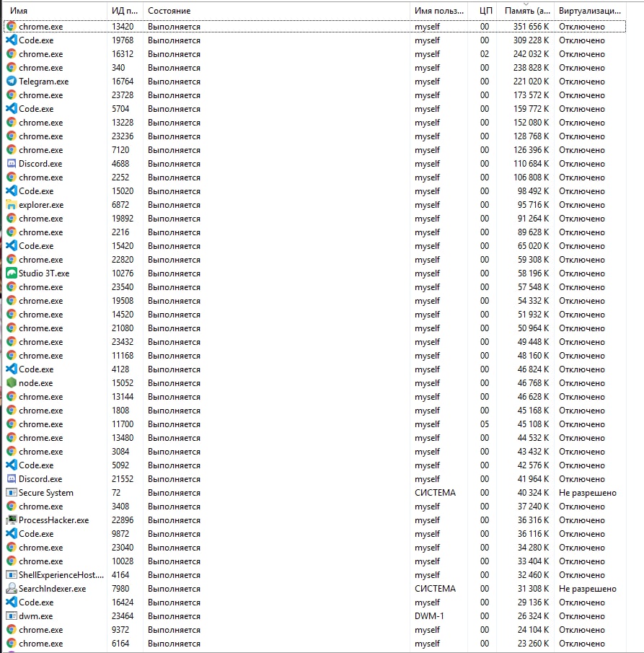The image size is (644, 653).
Task: Click the Discord.exe icon with PID 21552
Action: coord(12,479)
